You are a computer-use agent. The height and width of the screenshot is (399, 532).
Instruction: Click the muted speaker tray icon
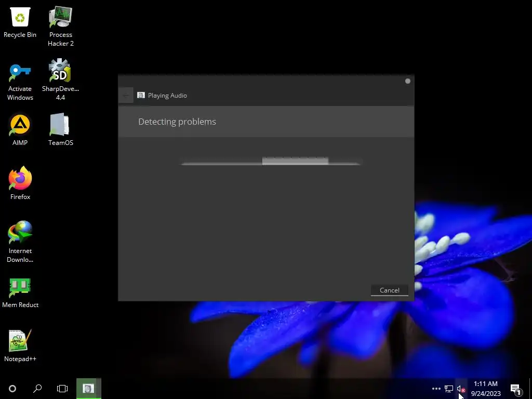click(x=461, y=389)
